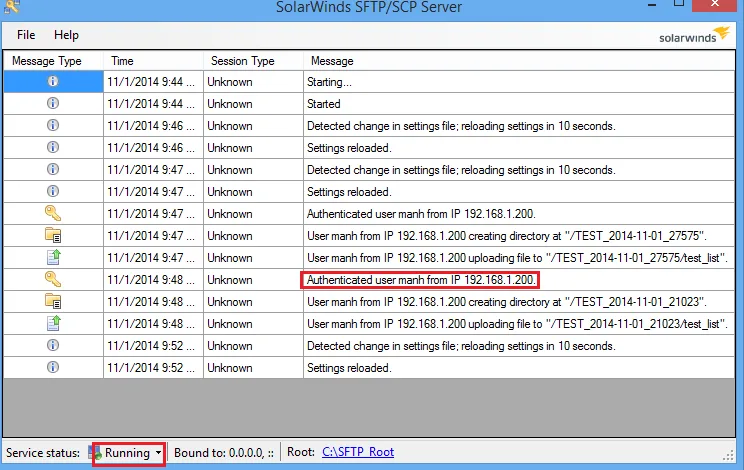Viewport: 744px width, 470px height.
Task: Click the upload icon for the 27575/test_list row
Action: coord(54,257)
